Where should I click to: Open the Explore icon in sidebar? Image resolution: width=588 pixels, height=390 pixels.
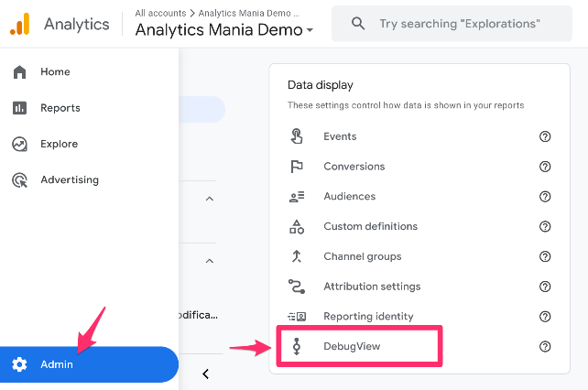coord(19,144)
